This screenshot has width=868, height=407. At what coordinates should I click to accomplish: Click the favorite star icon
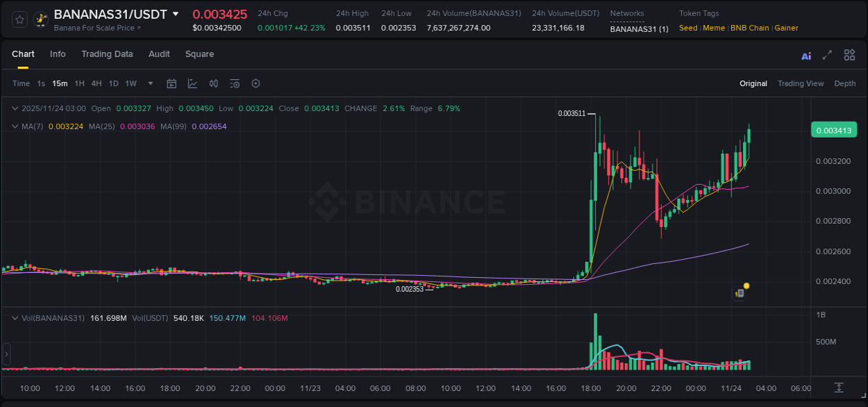click(x=19, y=19)
